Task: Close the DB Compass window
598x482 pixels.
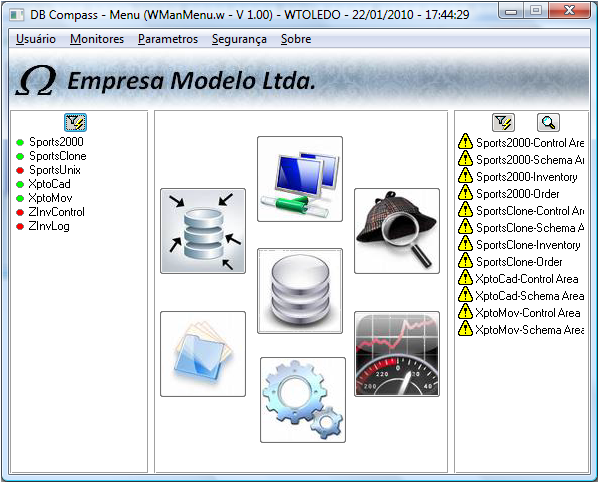Action: (x=569, y=11)
